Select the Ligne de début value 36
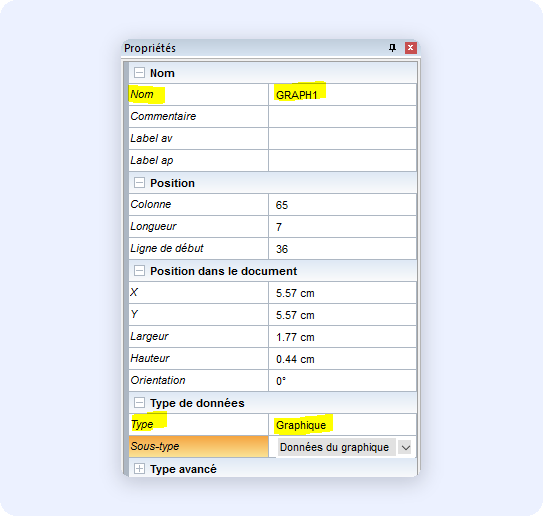The height and width of the screenshot is (516, 543). click(x=342, y=249)
